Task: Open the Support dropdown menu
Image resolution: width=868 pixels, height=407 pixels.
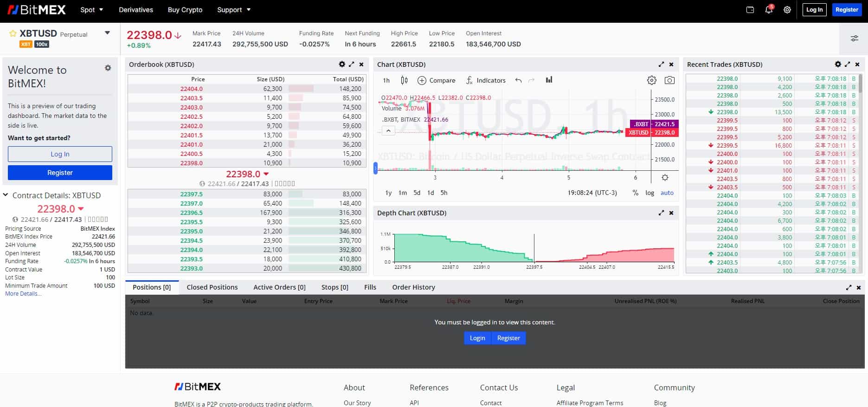Action: click(x=234, y=10)
